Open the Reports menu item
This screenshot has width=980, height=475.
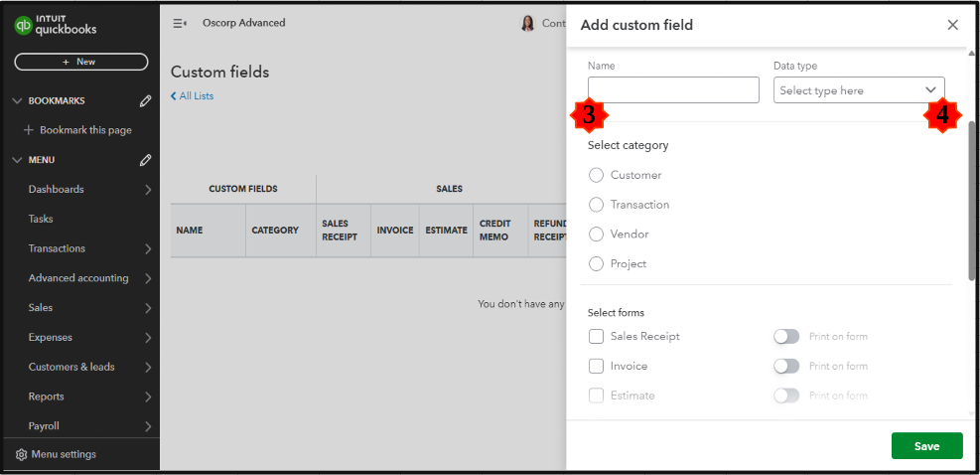47,396
